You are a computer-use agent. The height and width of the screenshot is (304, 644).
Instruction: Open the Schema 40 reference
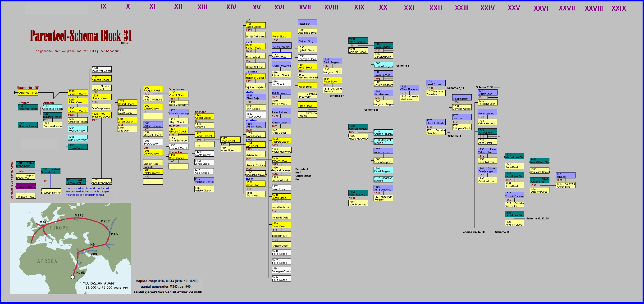click(x=371, y=110)
